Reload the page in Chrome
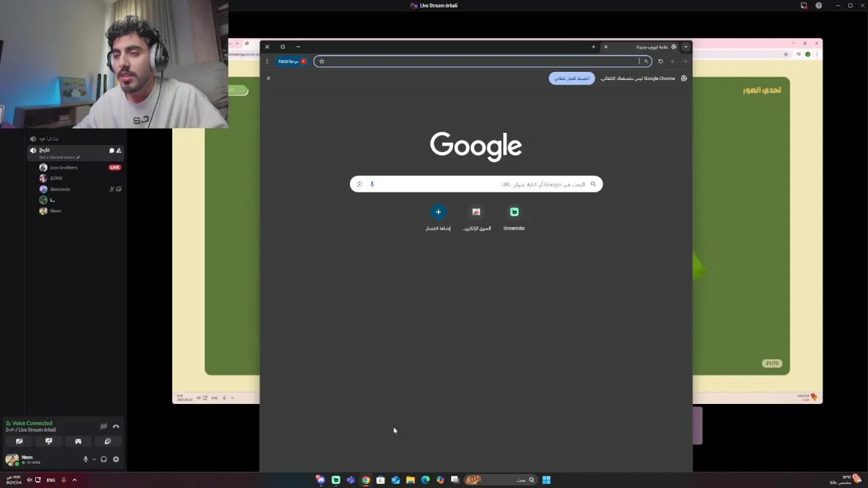This screenshot has height=488, width=868. coord(660,61)
